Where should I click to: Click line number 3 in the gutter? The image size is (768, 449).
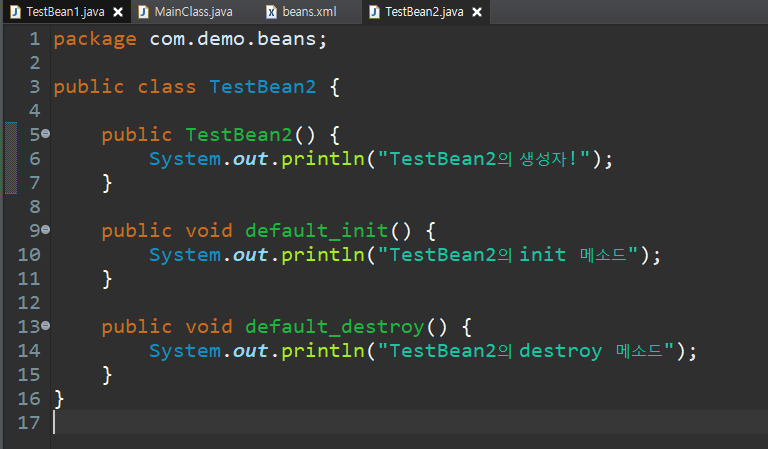pos(34,87)
